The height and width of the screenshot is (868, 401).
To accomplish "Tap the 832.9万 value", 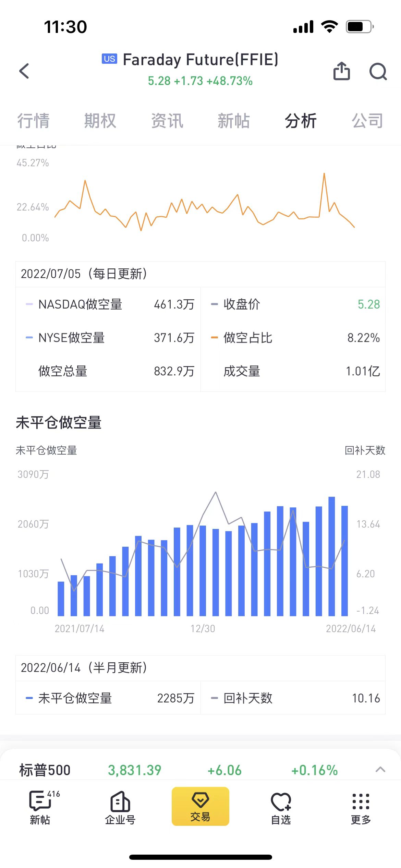I will tap(174, 371).
